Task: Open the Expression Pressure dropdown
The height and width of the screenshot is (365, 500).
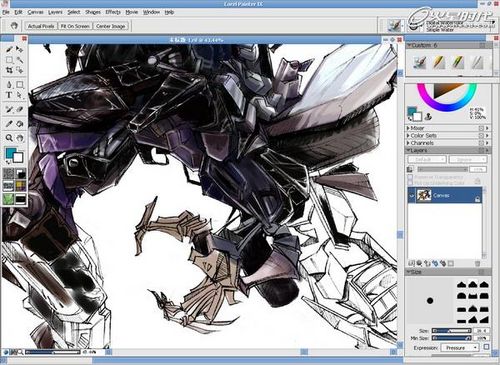Action: [x=460, y=348]
